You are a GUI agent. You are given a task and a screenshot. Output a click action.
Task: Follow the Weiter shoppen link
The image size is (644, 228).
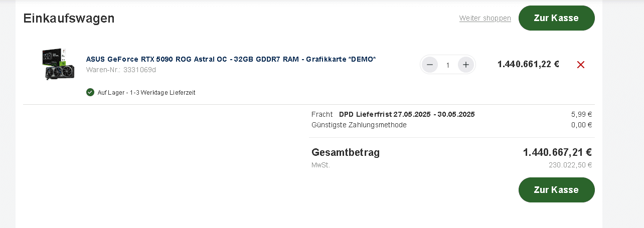coord(485,19)
